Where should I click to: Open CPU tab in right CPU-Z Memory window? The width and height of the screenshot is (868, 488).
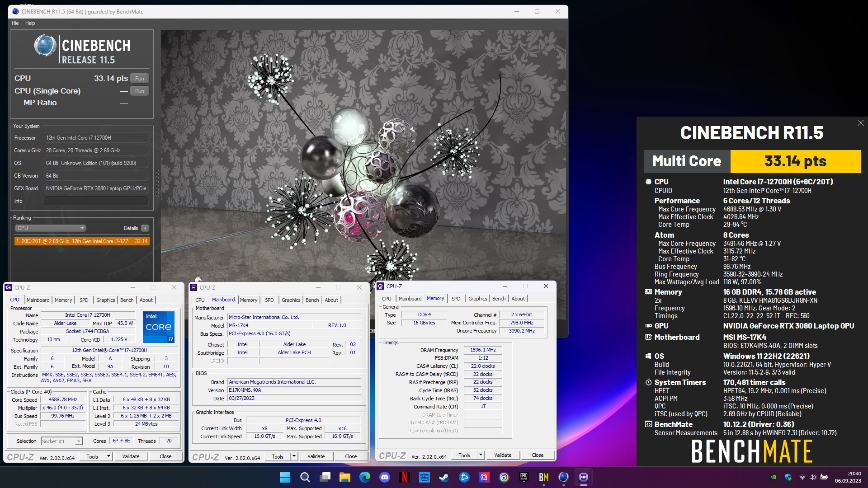387,299
